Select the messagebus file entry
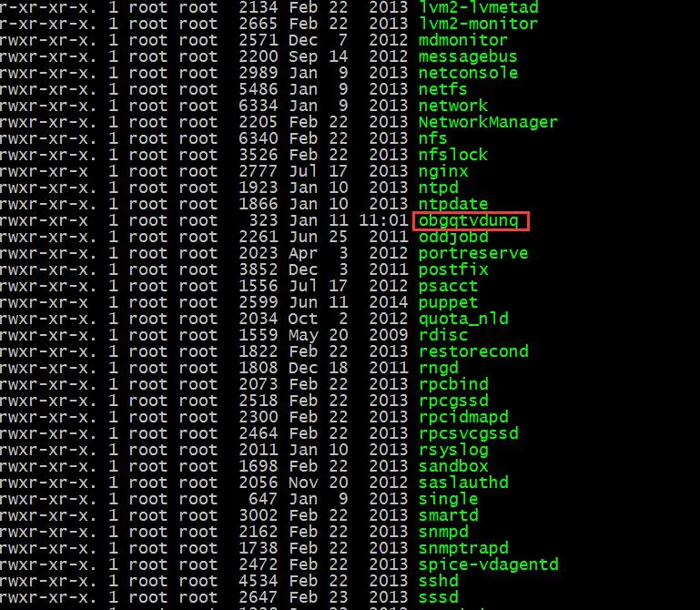 (468, 56)
